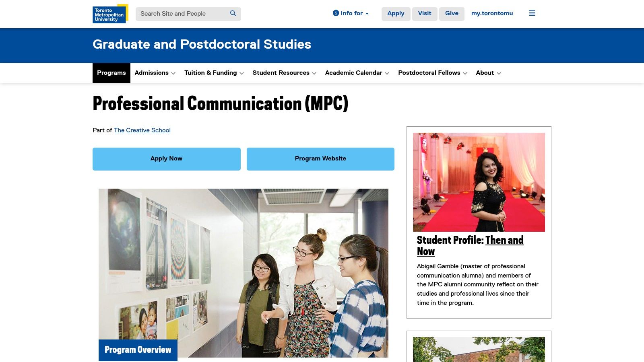Viewport: 644px width, 362px height.
Task: Click the campus building photo thumbnail
Action: 479,350
